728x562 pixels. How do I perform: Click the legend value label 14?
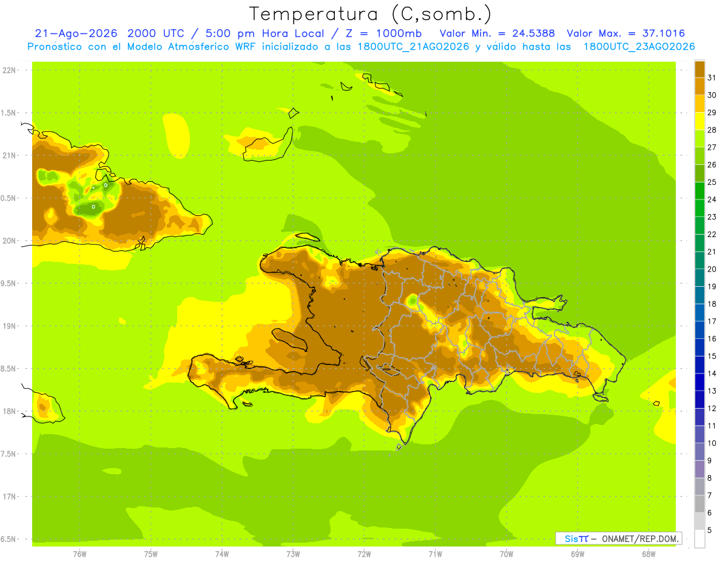tap(712, 373)
